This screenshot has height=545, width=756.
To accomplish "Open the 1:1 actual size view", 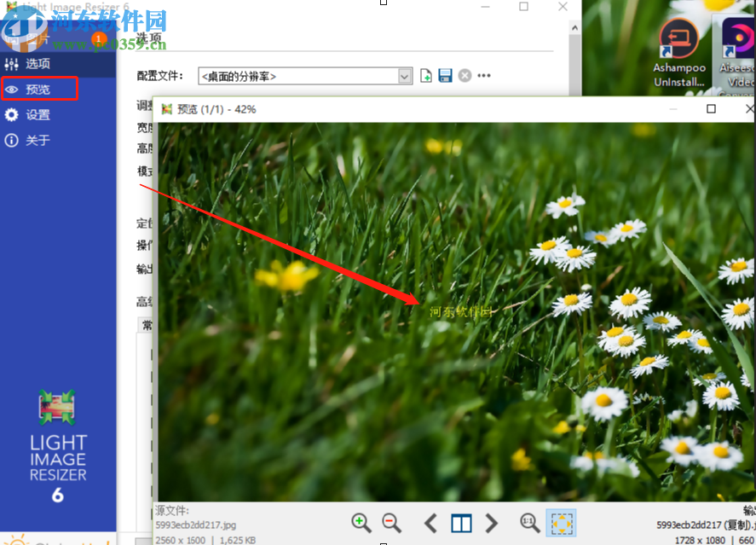I will click(x=529, y=524).
